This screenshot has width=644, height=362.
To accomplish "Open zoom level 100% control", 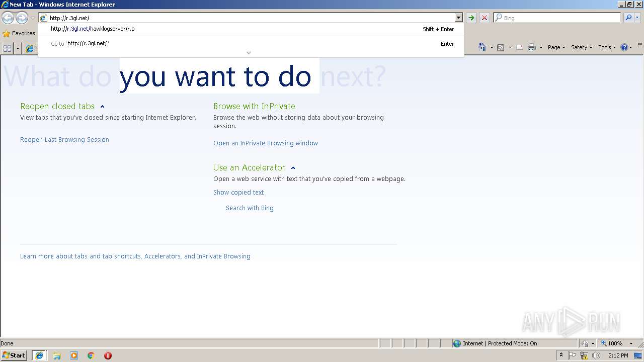I will [617, 343].
